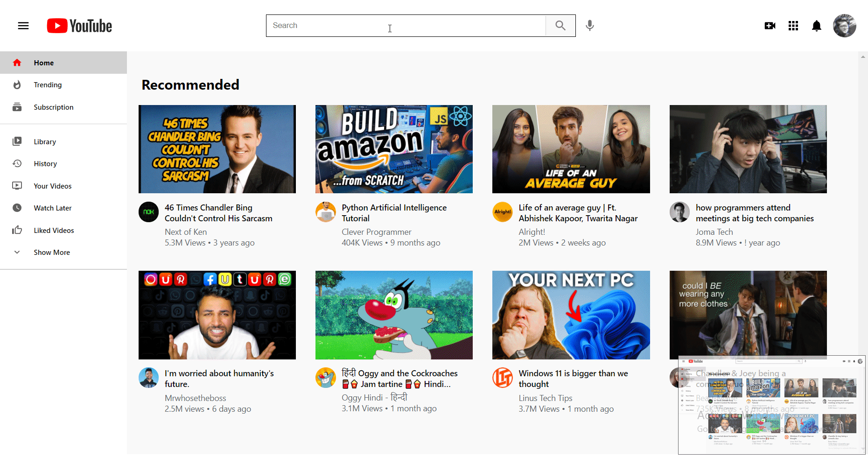This screenshot has height=457, width=868.
Task: Select Your Videos in the sidebar
Action: tap(63, 186)
